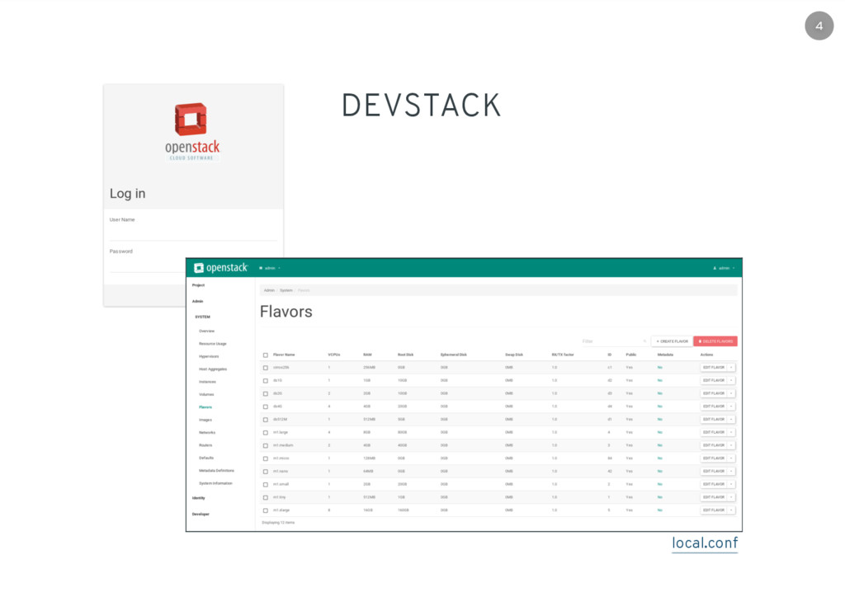
Task: Go to Hypervisors in the sidebar
Action: [209, 356]
